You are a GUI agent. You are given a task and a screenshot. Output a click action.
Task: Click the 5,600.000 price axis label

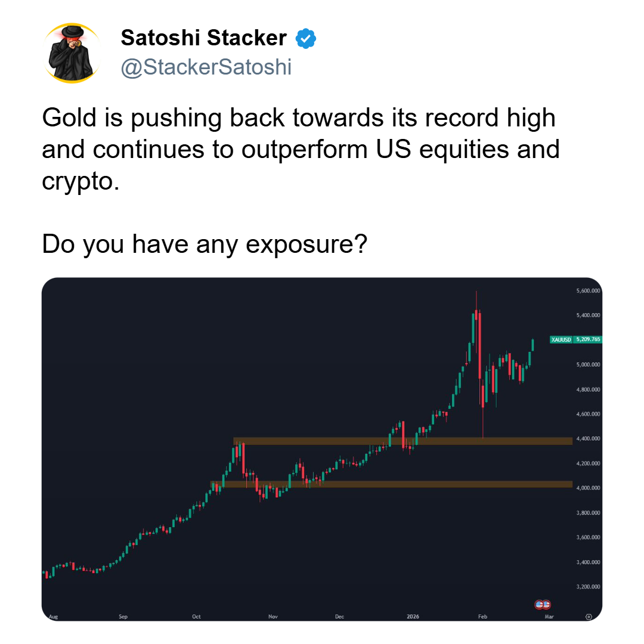point(587,291)
